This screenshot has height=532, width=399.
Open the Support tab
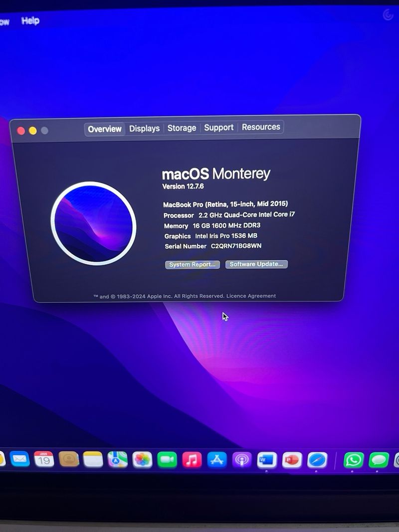point(219,128)
